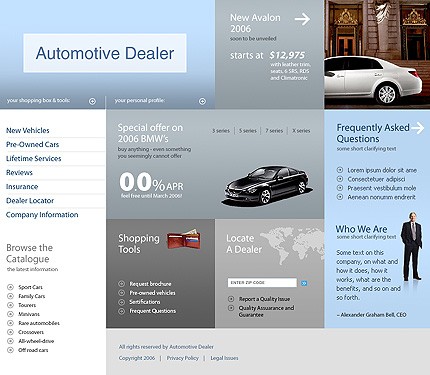Viewport: 430px width, 375px height.
Task: Expand the shopping box & tools plus icon
Action: 92,101
